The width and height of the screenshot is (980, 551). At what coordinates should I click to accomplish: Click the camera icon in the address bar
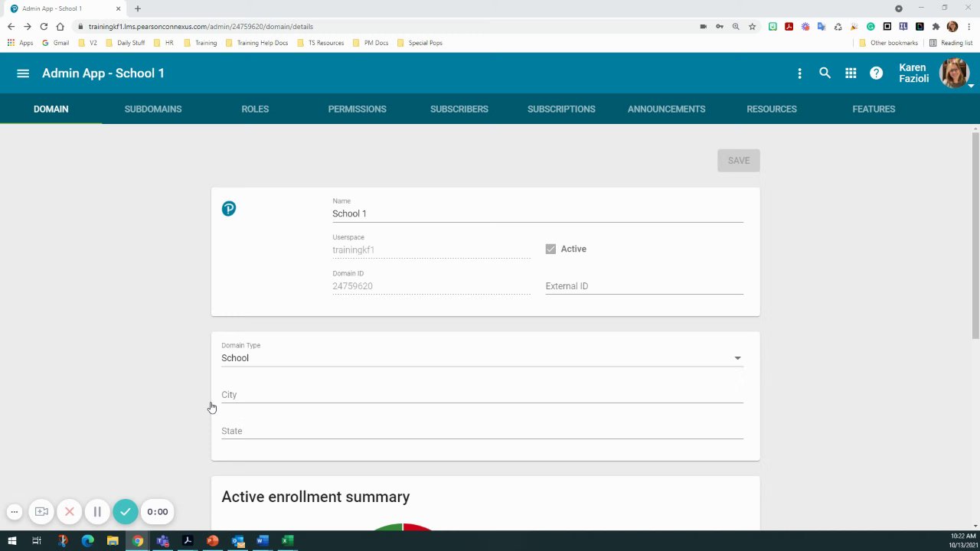click(x=703, y=26)
